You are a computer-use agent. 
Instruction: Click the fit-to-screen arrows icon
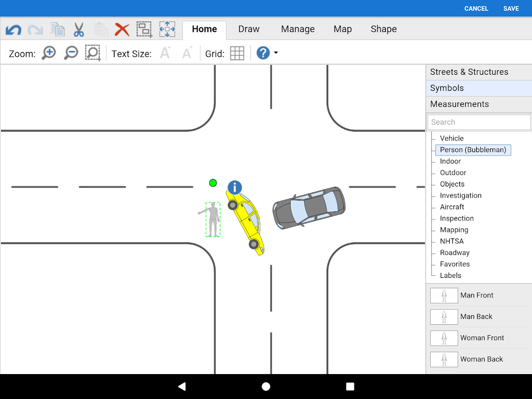[167, 29]
